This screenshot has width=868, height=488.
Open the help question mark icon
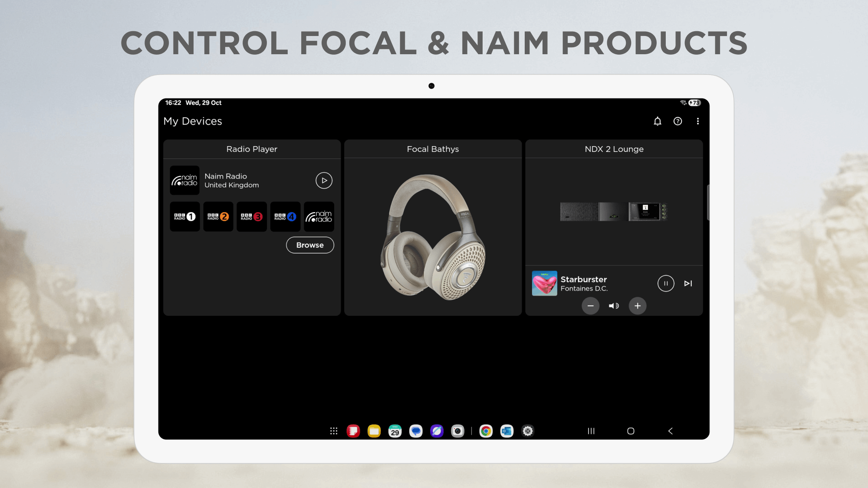[x=677, y=121]
